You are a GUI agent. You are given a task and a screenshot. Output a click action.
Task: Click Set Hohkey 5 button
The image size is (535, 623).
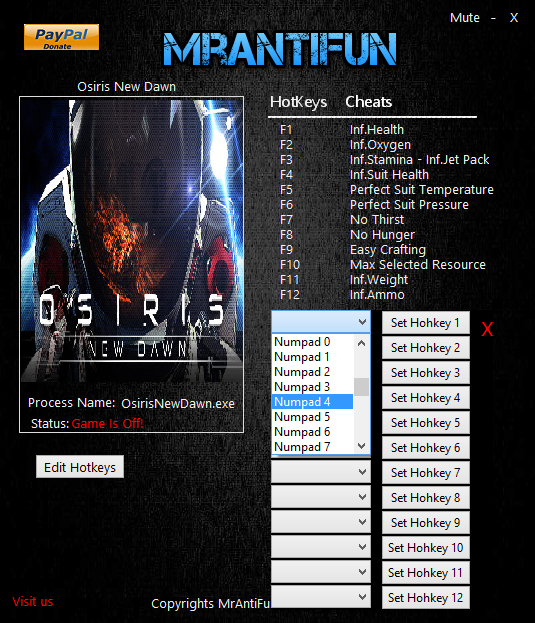[x=425, y=423]
